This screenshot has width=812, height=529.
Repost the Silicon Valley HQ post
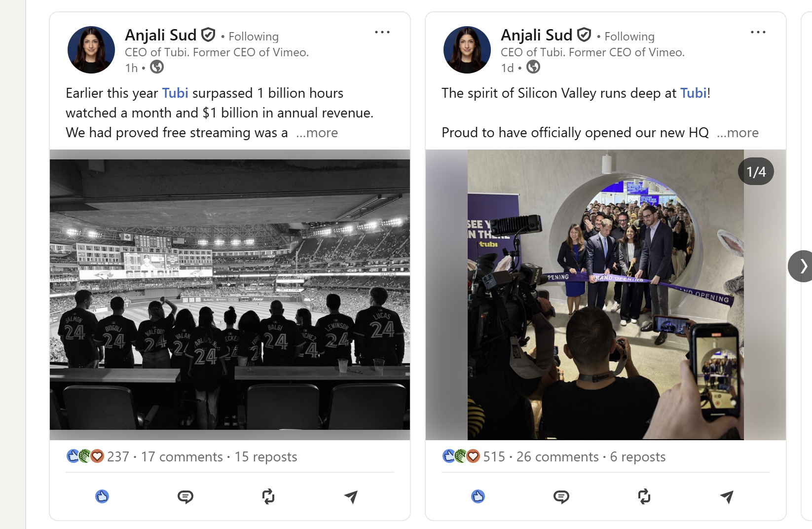coord(644,496)
